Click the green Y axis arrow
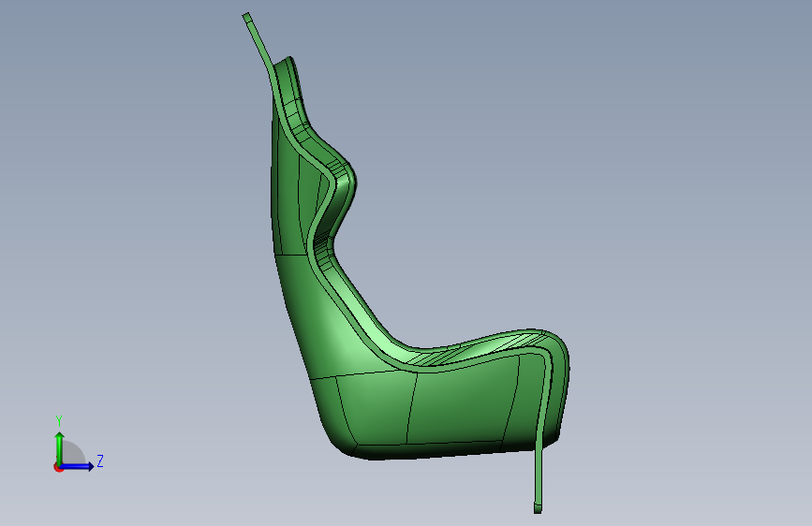 (60, 448)
